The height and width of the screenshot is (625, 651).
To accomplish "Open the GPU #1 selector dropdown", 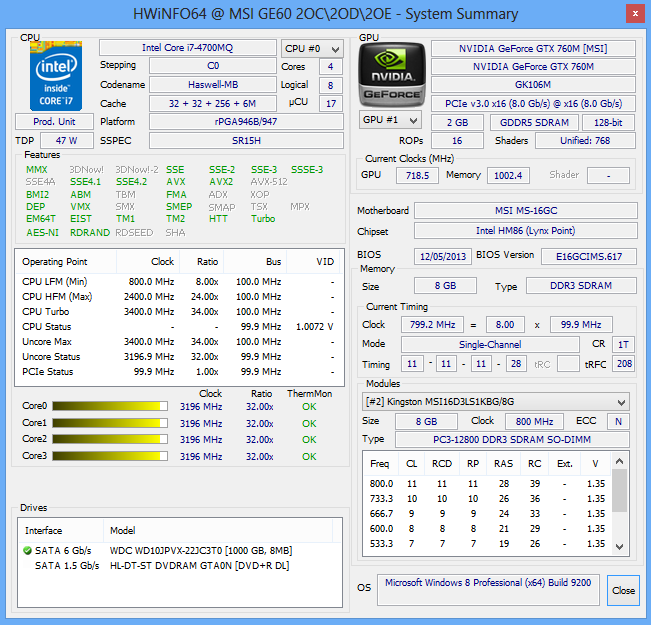I will click(390, 120).
